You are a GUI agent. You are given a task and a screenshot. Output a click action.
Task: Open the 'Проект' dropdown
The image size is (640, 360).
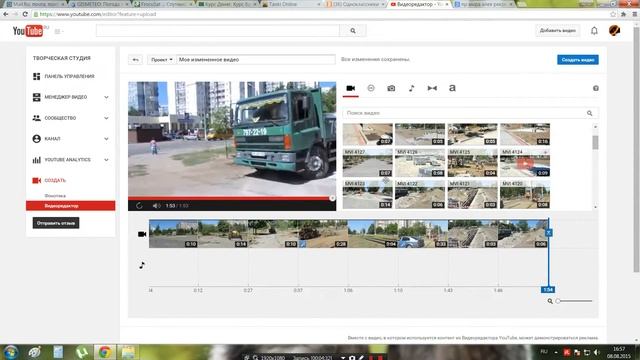(x=162, y=60)
